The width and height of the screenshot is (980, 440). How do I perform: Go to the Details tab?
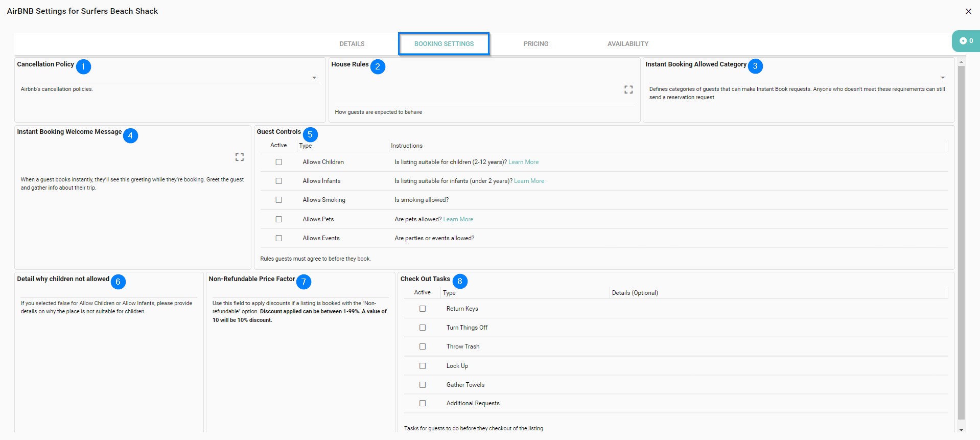pyautogui.click(x=352, y=44)
